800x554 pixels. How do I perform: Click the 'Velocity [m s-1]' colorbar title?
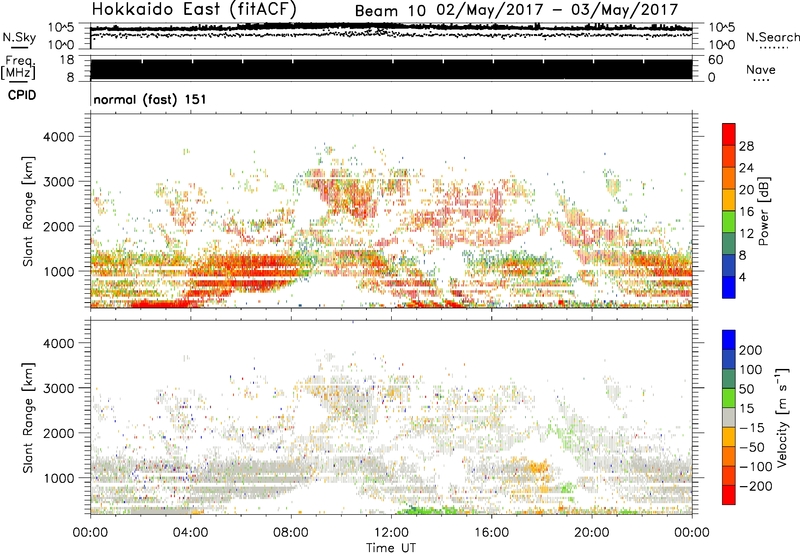point(782,418)
